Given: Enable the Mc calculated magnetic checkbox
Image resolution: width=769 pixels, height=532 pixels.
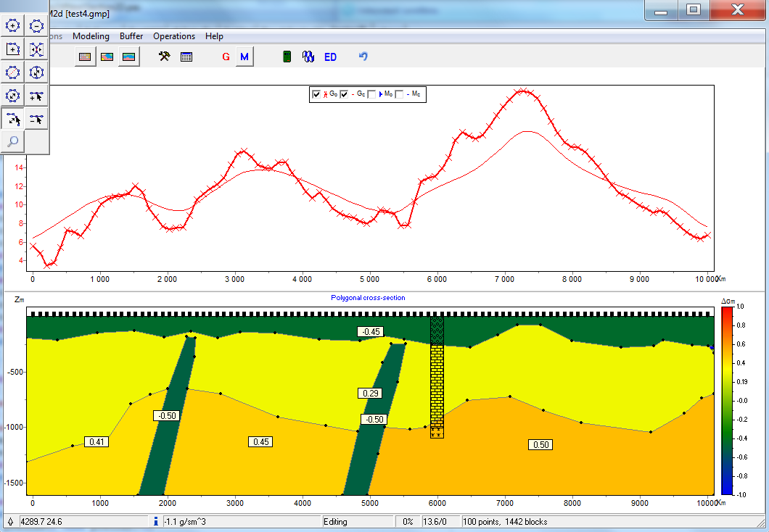Looking at the screenshot, I should (399, 95).
